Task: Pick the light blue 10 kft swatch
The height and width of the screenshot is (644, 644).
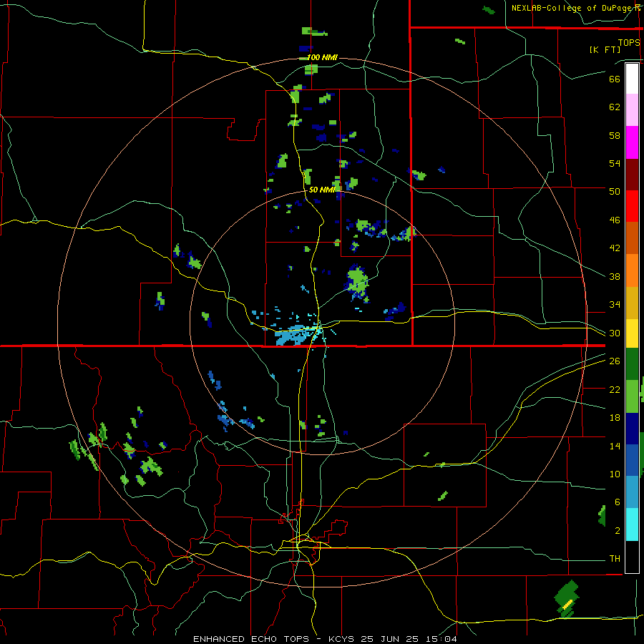Action: coord(632,492)
